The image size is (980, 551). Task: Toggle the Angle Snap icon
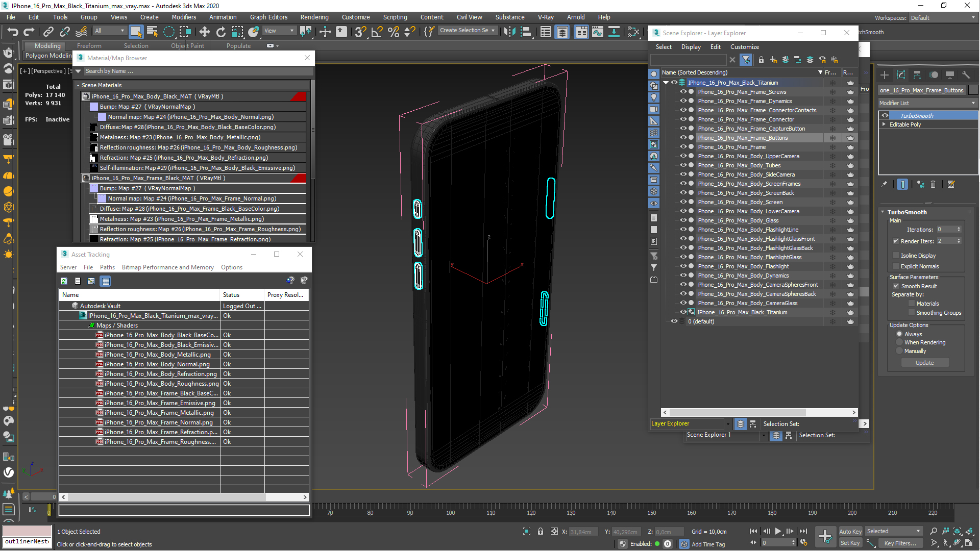click(x=377, y=32)
